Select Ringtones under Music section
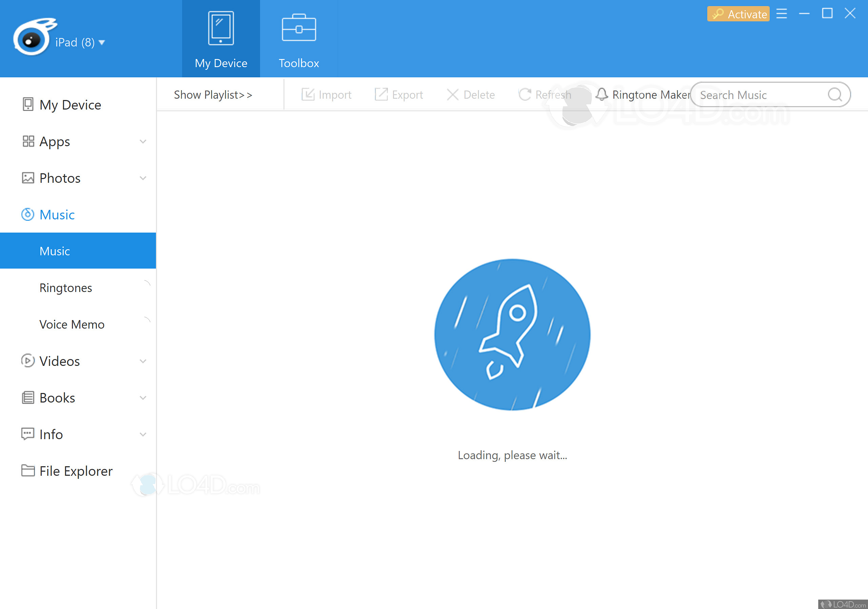 point(65,288)
